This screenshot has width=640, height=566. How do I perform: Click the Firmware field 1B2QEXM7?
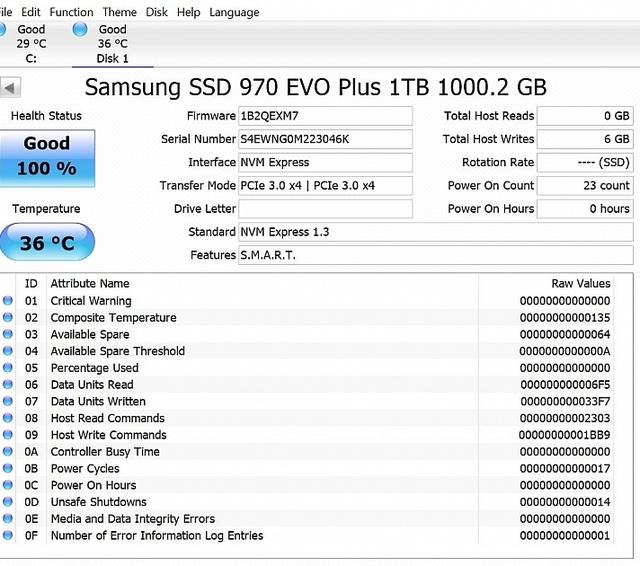[x=325, y=116]
